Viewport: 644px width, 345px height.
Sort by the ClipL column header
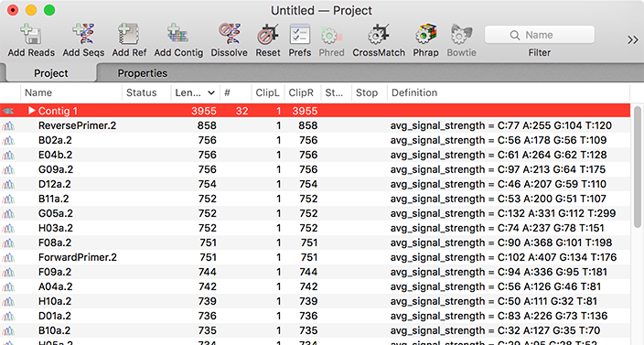coord(267,92)
